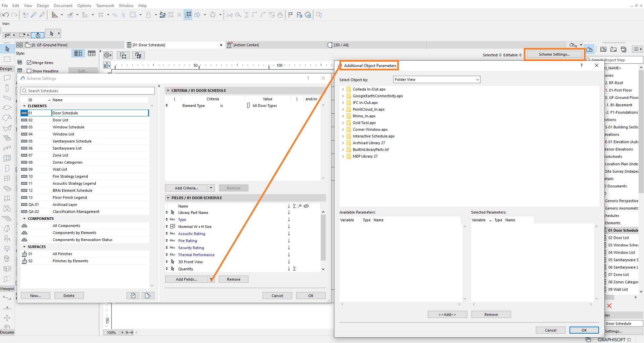Open the Select Object by Folder View dropdown
This screenshot has height=343, width=644.
436,79
